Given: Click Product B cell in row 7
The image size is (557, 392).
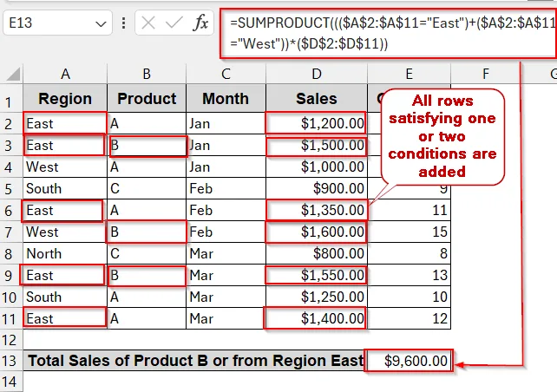Looking at the screenshot, I should [147, 232].
